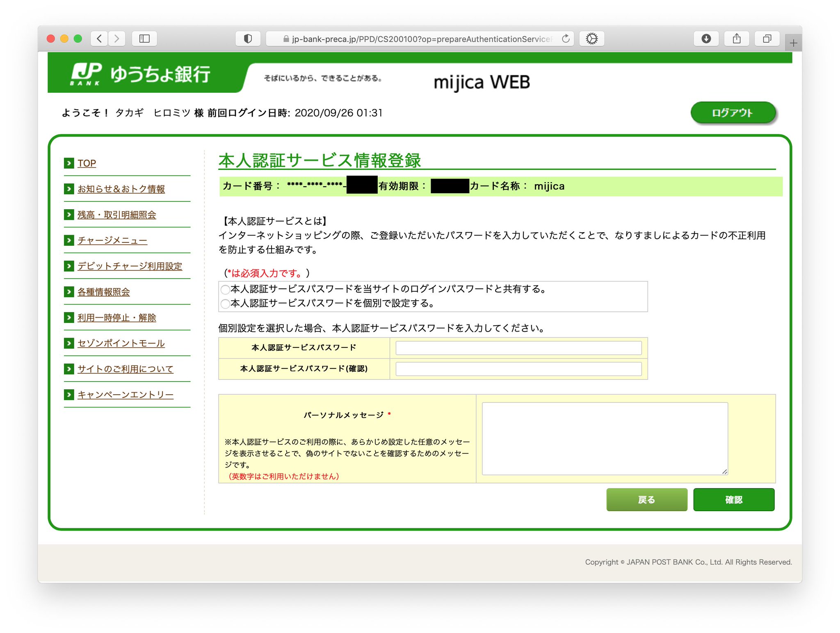Select the individual password setting radio option
840x633 pixels.
(x=225, y=304)
